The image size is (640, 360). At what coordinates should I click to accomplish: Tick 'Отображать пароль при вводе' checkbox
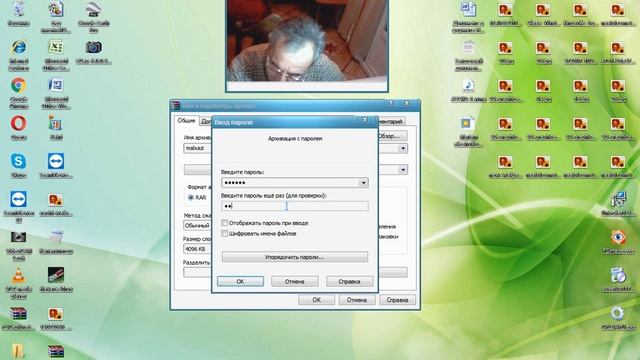[x=224, y=223]
